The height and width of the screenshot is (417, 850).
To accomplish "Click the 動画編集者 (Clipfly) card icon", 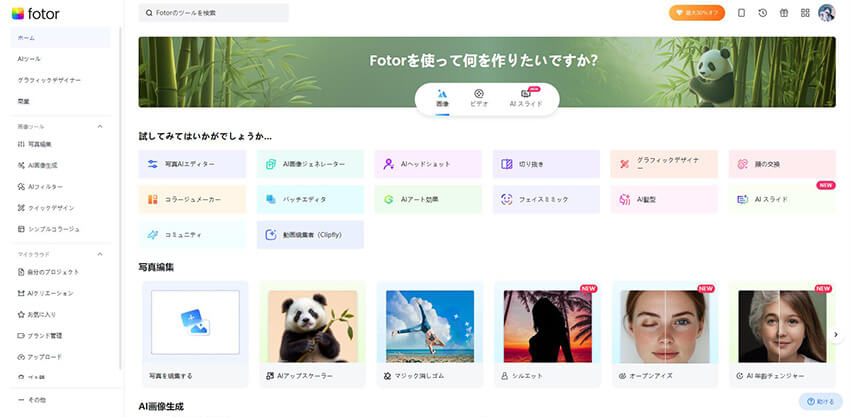I will tap(271, 235).
